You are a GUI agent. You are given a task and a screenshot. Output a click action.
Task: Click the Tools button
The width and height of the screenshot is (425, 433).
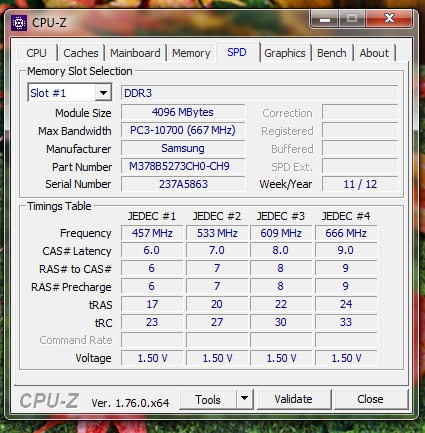click(208, 399)
